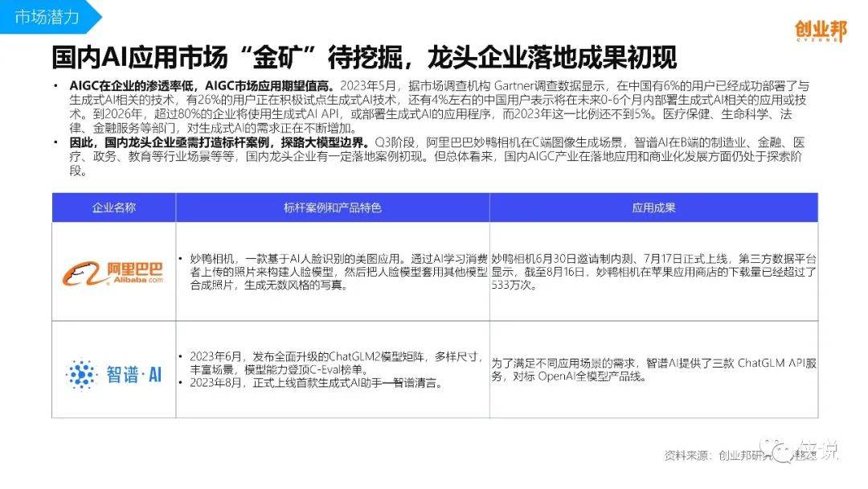Click the 创业邦 logo in the top corner
The height and width of the screenshot is (489, 868).
tap(821, 31)
